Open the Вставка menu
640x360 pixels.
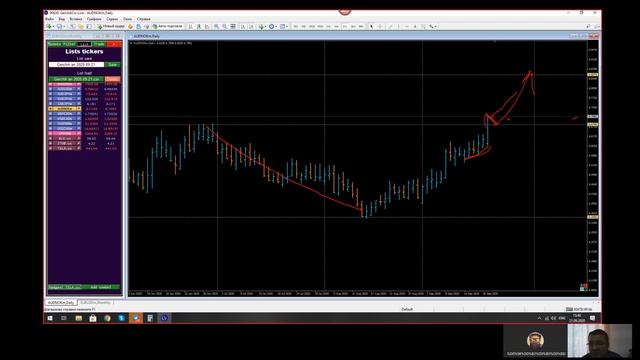click(76, 19)
